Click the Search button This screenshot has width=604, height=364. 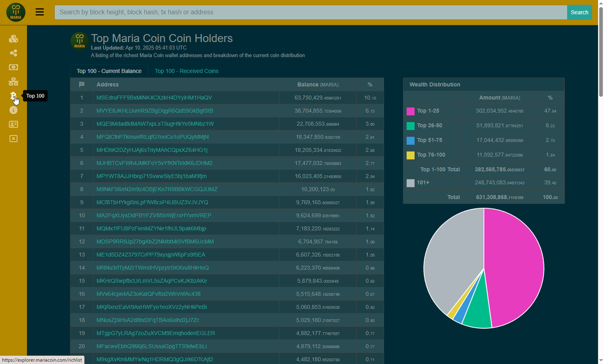pos(579,12)
